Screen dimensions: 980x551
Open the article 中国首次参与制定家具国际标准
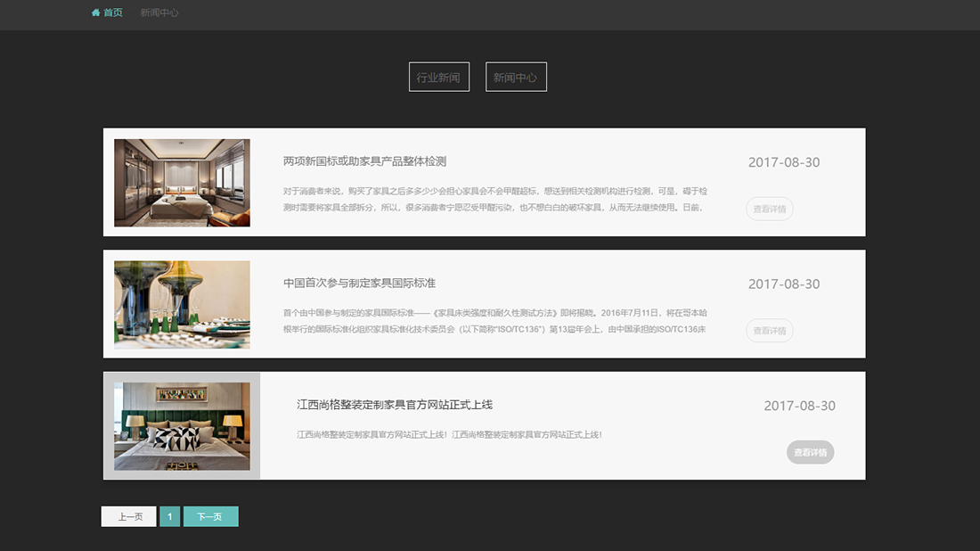point(360,283)
